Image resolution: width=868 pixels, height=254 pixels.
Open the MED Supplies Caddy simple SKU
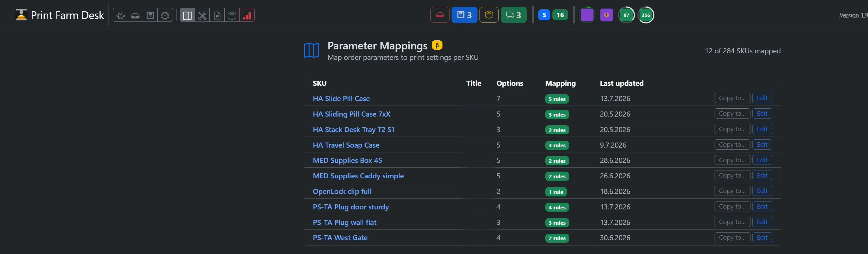(x=358, y=176)
